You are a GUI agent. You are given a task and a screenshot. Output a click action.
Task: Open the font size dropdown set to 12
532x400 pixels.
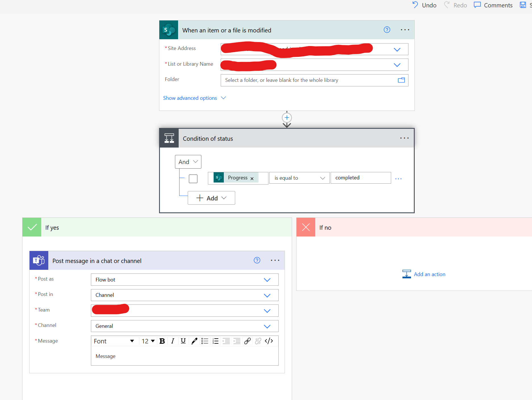[148, 341]
